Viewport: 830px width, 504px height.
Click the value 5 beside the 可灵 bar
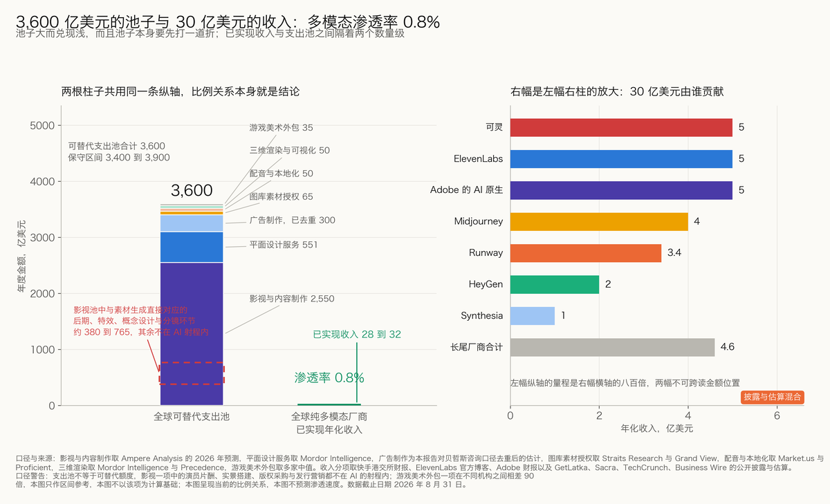pyautogui.click(x=741, y=127)
